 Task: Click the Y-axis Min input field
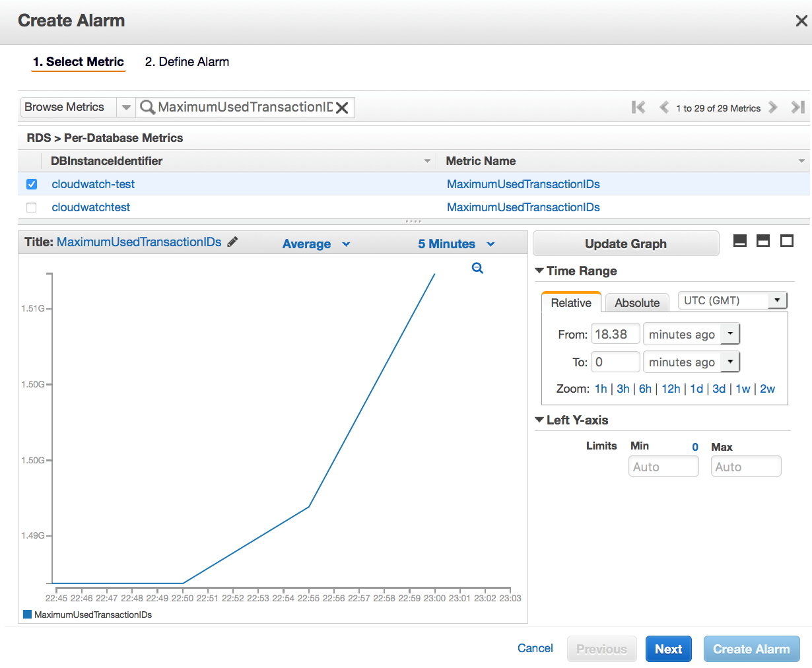pyautogui.click(x=663, y=467)
